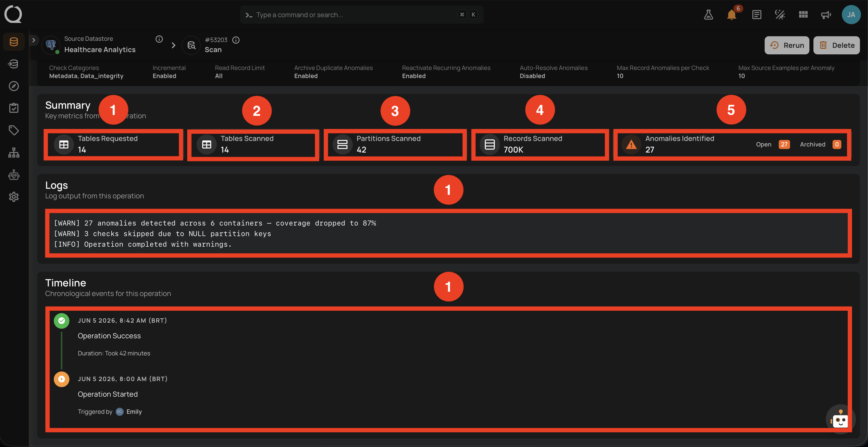Screen dimensions: 868x447
Task: Open the Explore compass icon in sidebar
Action: point(14,86)
